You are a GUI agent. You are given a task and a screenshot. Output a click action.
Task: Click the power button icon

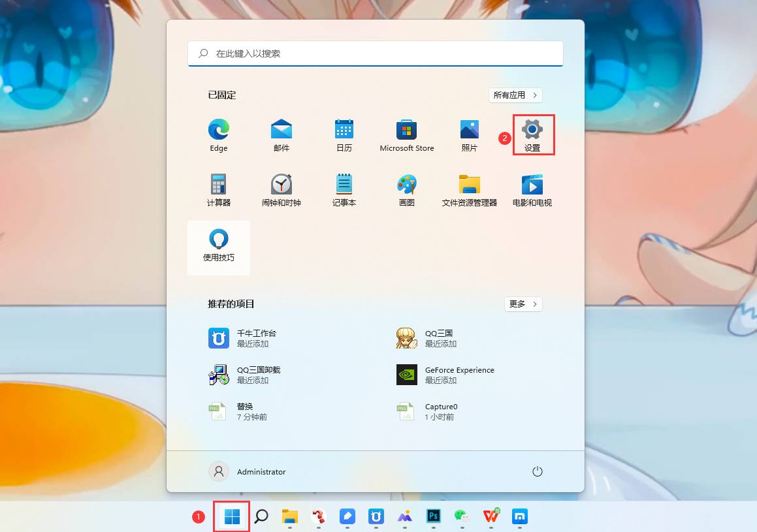538,471
